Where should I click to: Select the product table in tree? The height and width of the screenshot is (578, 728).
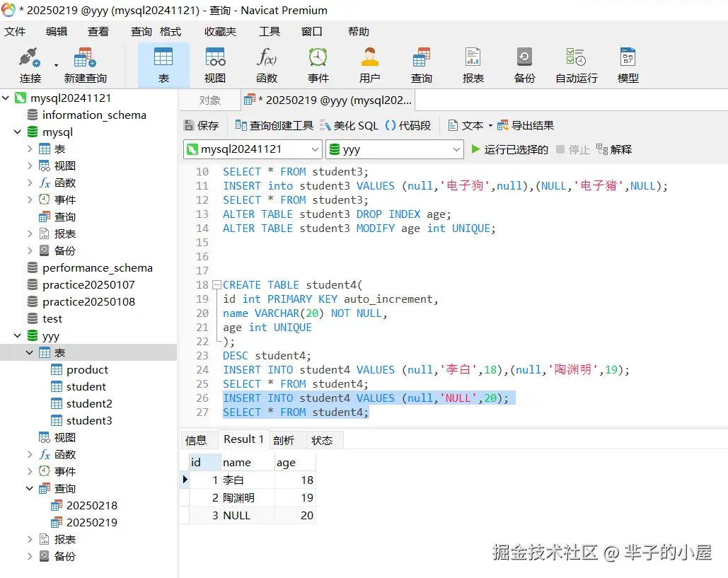pos(87,369)
